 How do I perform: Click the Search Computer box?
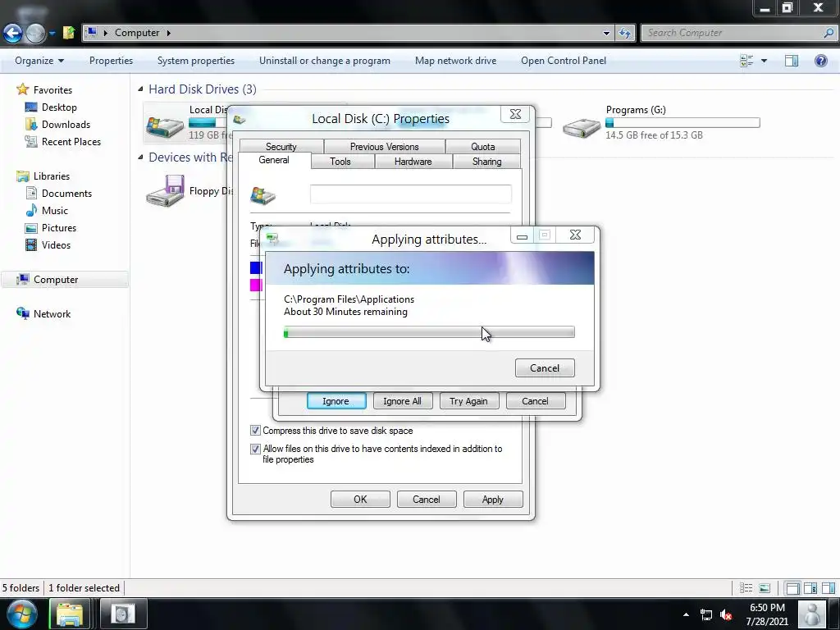pyautogui.click(x=738, y=33)
